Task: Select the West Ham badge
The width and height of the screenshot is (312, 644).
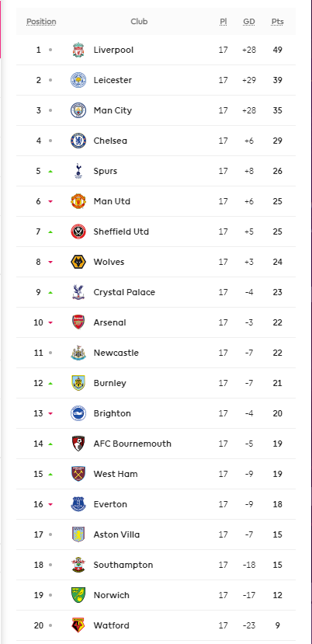Action: [78, 474]
